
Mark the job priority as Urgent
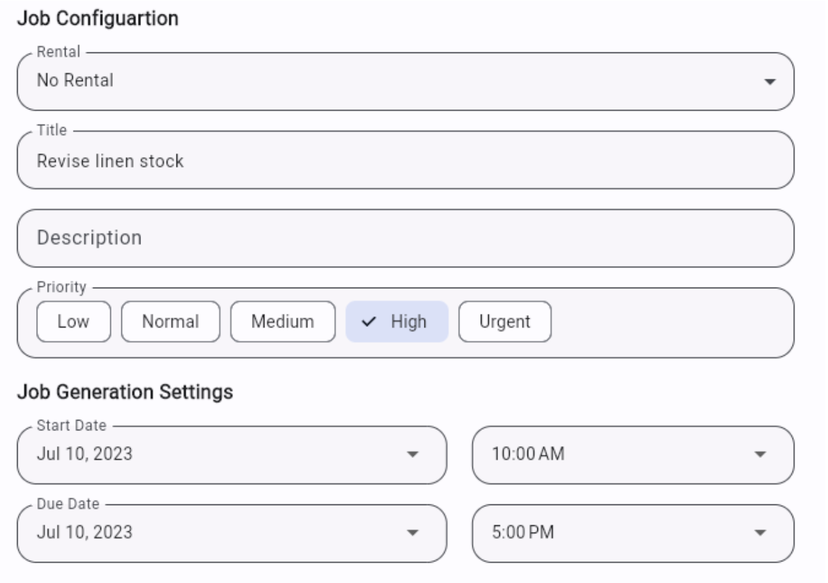click(x=504, y=322)
